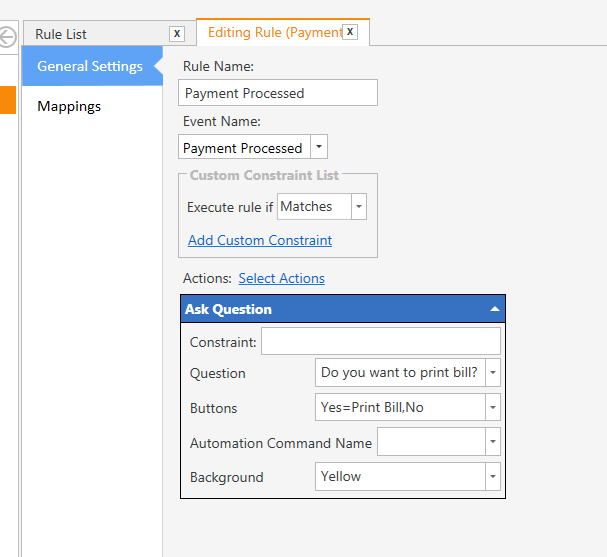Select General Settings in the sidebar

[90, 66]
